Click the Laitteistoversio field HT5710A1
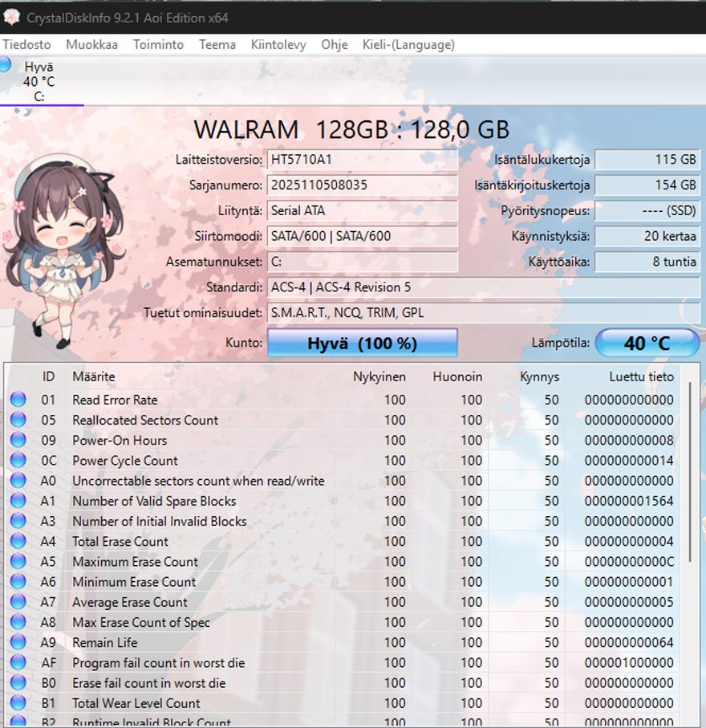The image size is (706, 728). [x=363, y=160]
